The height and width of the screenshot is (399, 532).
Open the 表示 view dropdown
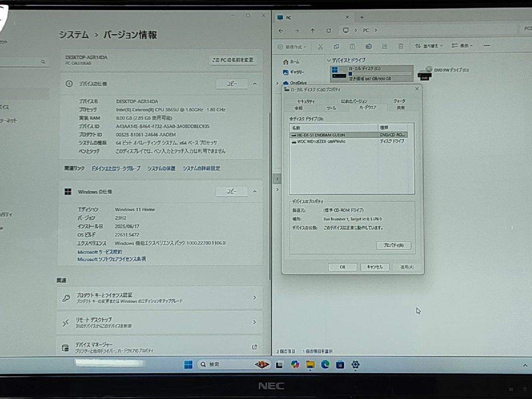point(462,46)
